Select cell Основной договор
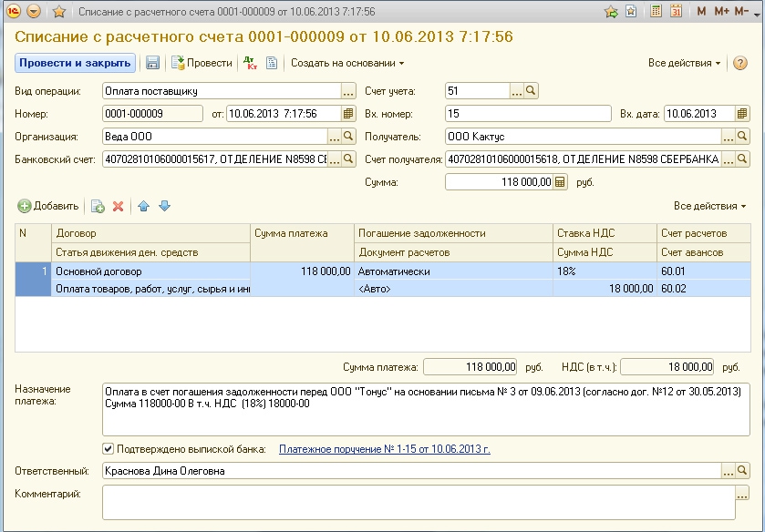 pos(150,271)
